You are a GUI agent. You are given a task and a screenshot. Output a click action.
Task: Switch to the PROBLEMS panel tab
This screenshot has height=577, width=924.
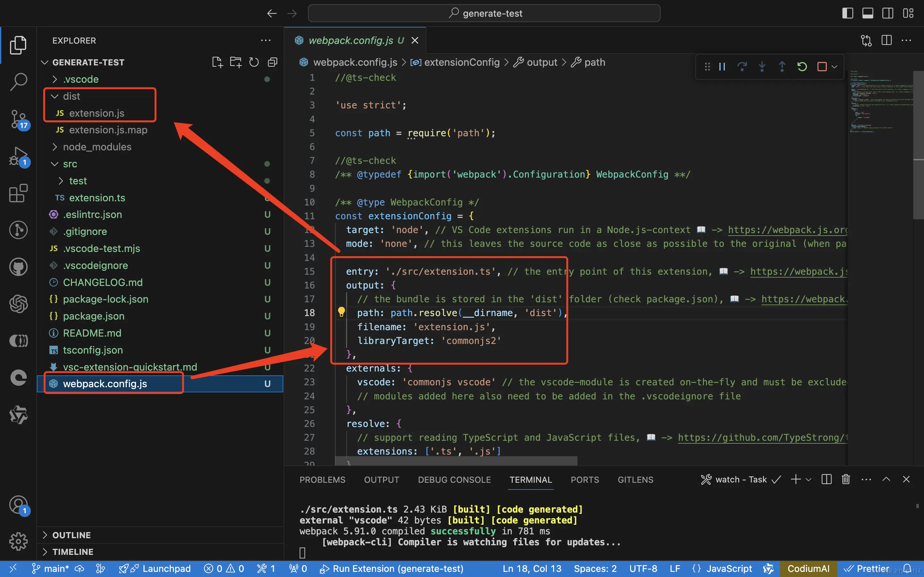click(x=322, y=480)
